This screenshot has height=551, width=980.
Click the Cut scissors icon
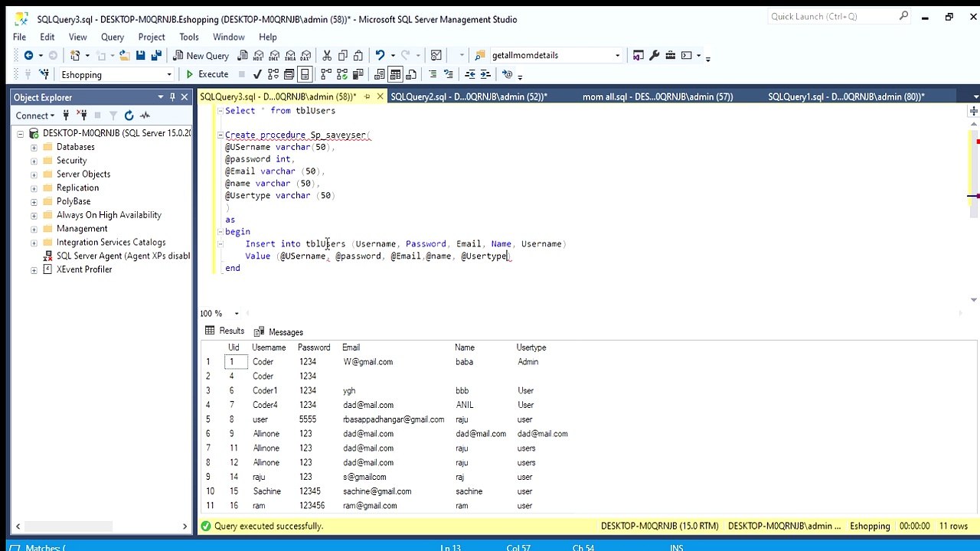(x=327, y=55)
